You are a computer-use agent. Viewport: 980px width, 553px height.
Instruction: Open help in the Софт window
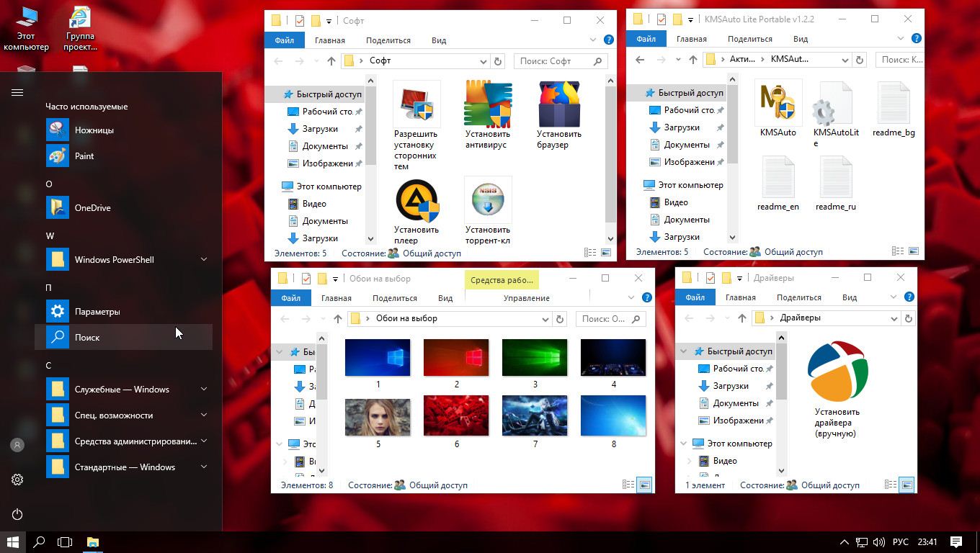click(x=608, y=40)
